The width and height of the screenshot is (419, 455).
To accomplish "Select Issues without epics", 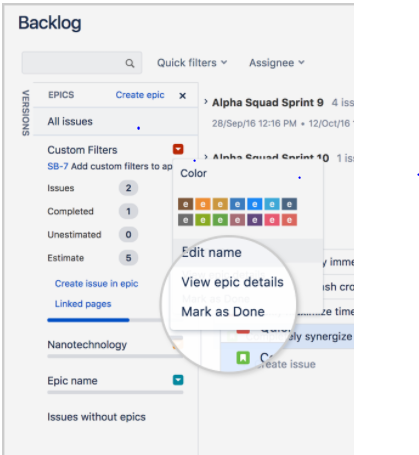I will pyautogui.click(x=96, y=417).
